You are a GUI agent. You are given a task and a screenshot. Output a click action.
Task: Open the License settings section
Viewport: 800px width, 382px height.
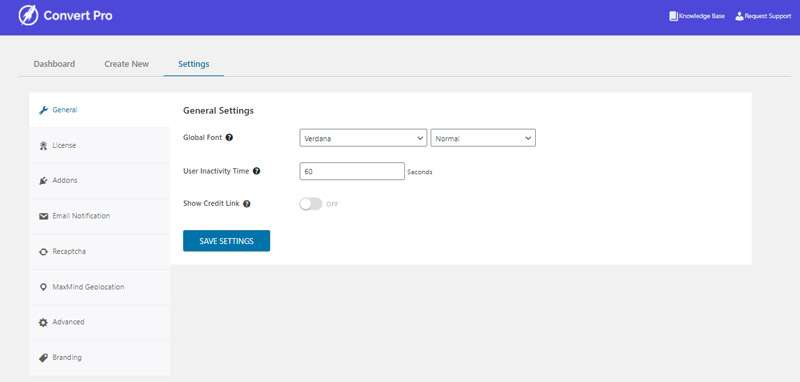point(99,145)
